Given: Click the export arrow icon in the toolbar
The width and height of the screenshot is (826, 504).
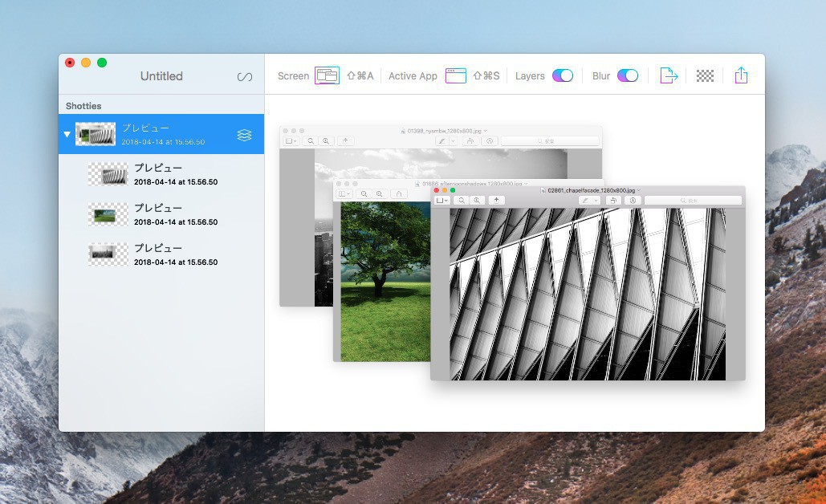Looking at the screenshot, I should click(x=669, y=75).
